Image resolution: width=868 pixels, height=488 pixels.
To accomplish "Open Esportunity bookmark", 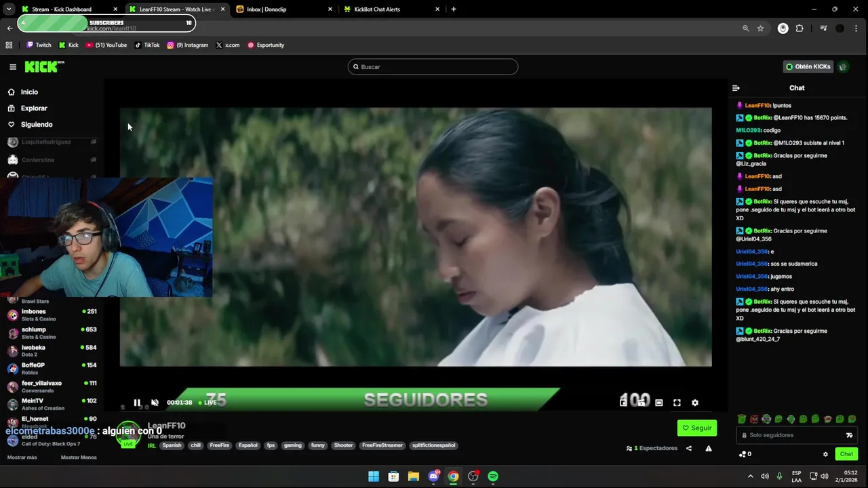I will [x=266, y=45].
